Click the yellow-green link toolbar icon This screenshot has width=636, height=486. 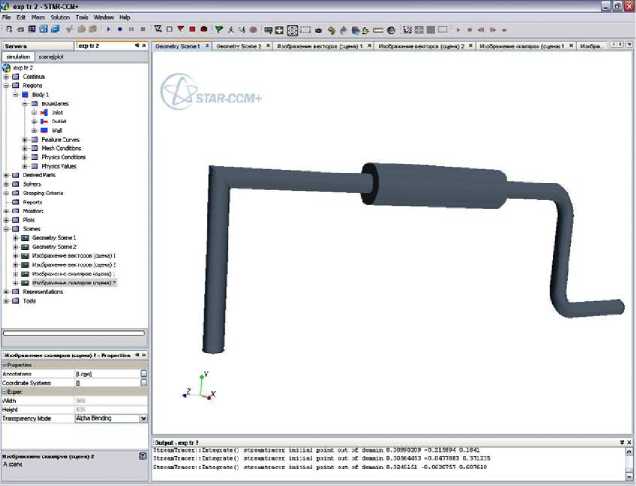(x=332, y=30)
